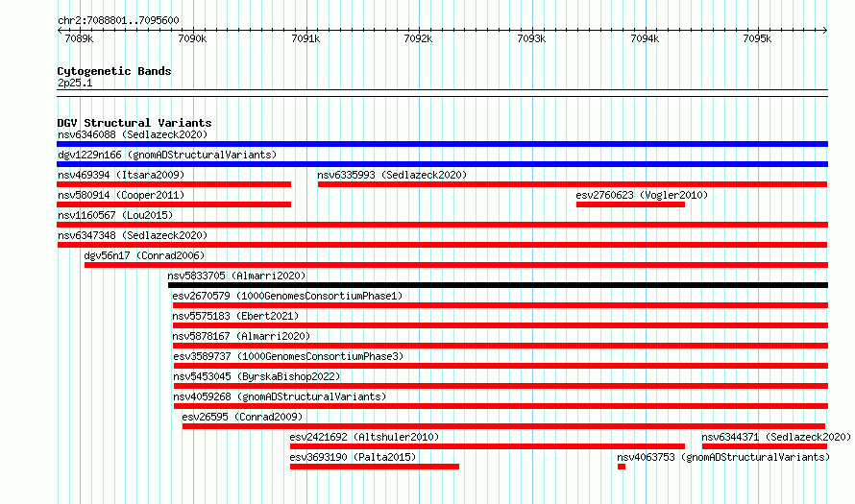The height and width of the screenshot is (504, 855).
Task: Click the chr2:7088801..7095600 coordinates label
Action: click(118, 20)
